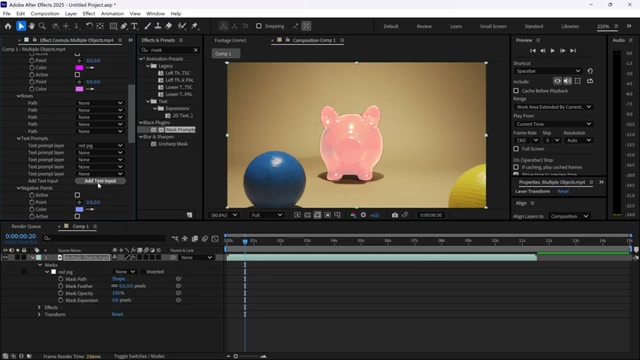
Task: Clear the mask search field
Action: click(x=196, y=50)
